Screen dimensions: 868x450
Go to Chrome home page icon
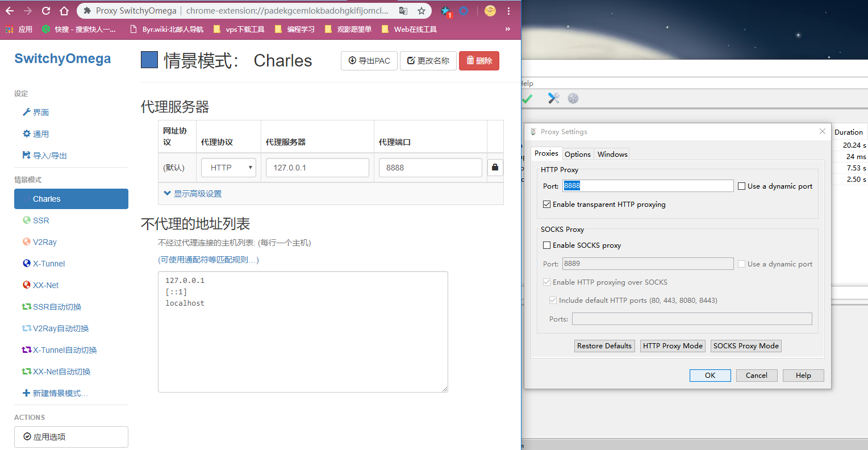pyautogui.click(x=64, y=11)
